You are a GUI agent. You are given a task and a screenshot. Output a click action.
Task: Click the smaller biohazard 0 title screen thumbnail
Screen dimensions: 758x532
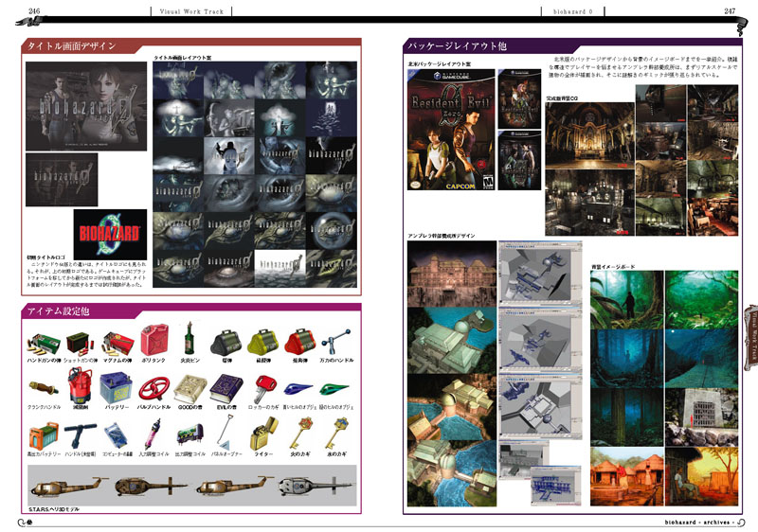click(x=62, y=180)
